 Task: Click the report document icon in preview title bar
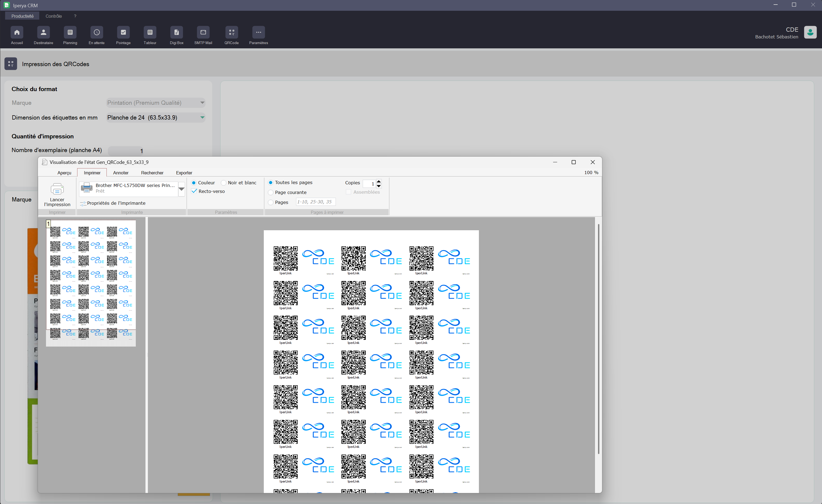45,162
